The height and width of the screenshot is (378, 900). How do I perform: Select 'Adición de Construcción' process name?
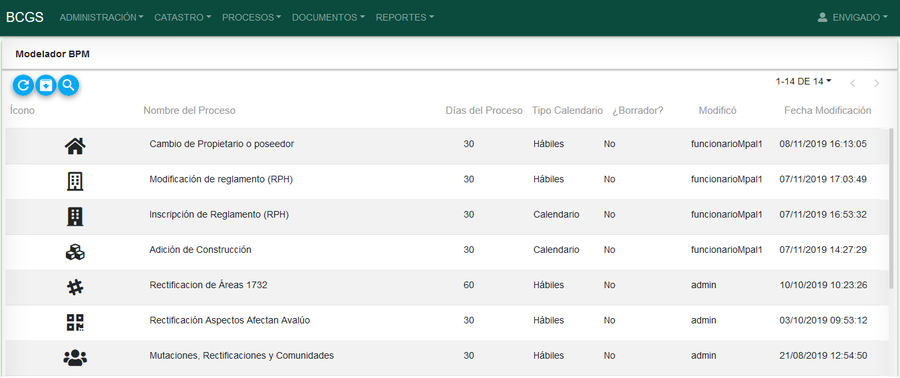tap(200, 250)
